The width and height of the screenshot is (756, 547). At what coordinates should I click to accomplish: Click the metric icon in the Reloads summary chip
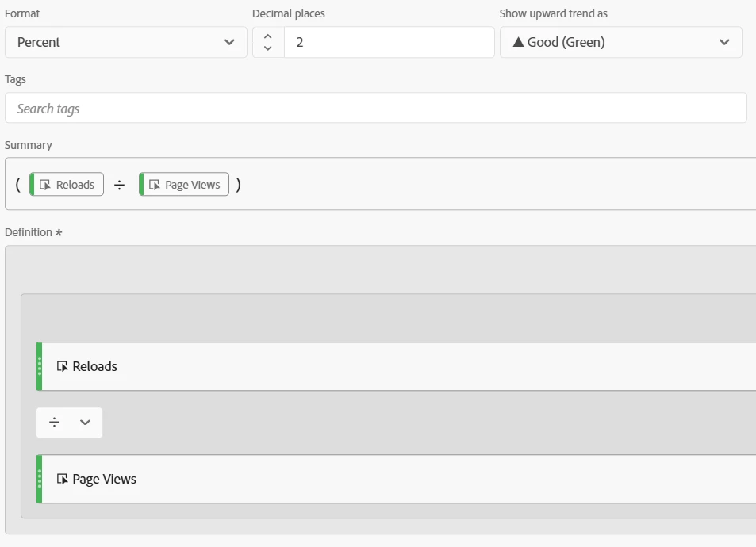(45, 185)
